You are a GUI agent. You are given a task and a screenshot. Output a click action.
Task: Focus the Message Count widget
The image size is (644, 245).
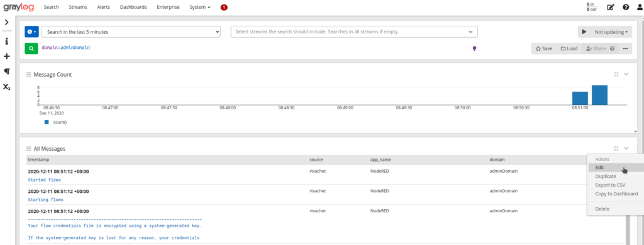(x=616, y=74)
